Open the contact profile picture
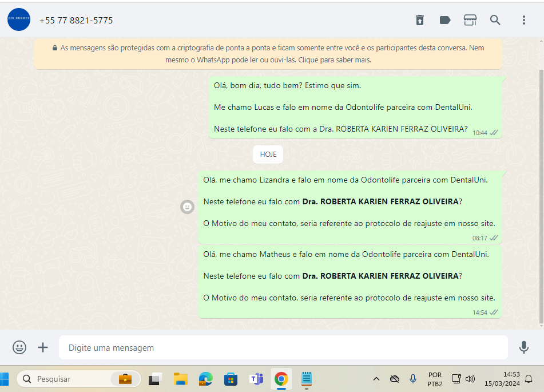 [x=19, y=20]
